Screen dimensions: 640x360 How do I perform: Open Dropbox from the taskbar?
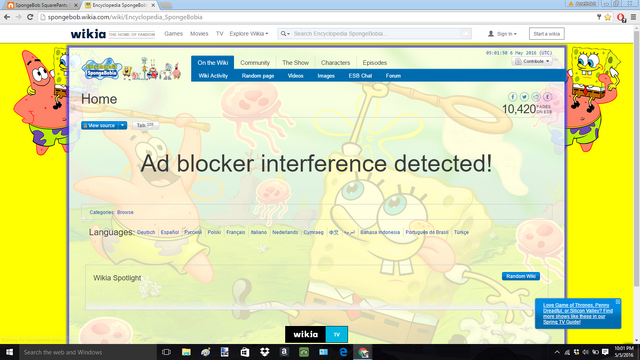coord(264,352)
